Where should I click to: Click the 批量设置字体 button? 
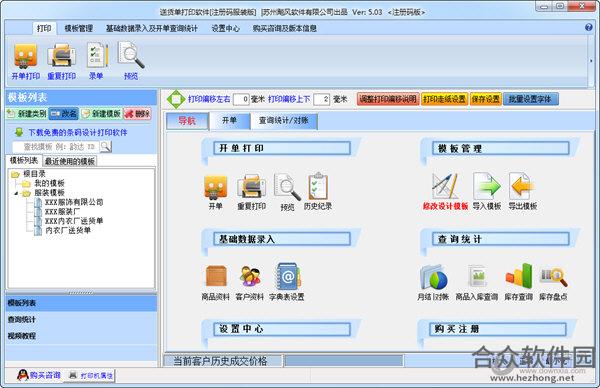coord(530,99)
